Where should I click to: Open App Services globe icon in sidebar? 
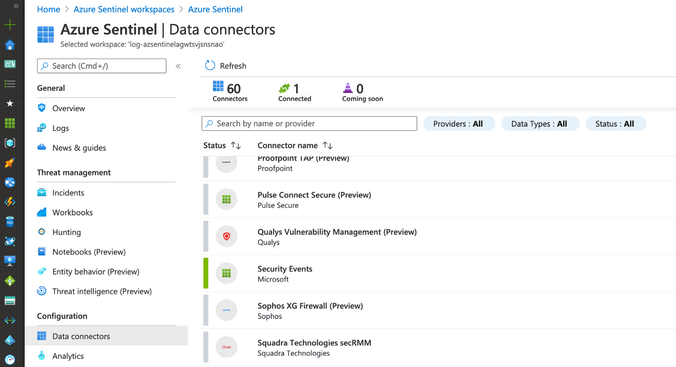(x=10, y=182)
